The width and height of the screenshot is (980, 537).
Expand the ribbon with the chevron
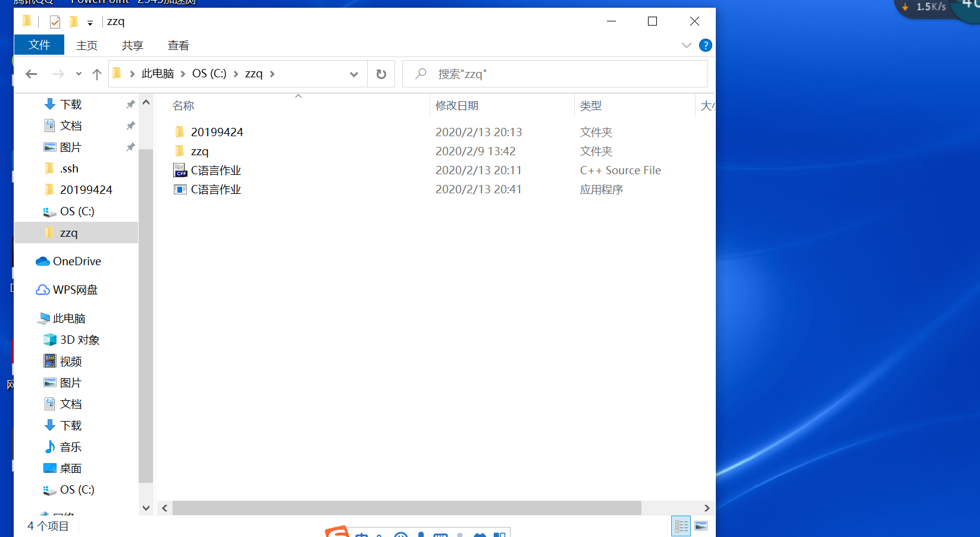pyautogui.click(x=686, y=45)
